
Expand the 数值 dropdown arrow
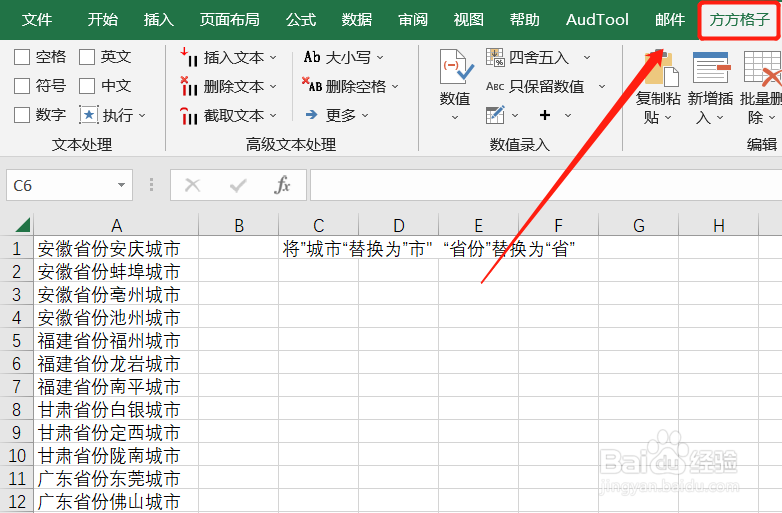click(455, 118)
